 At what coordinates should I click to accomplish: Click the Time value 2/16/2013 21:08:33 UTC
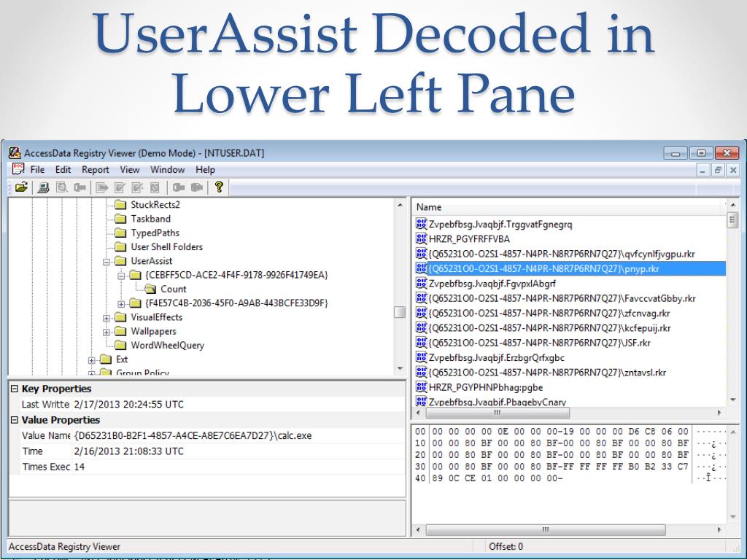239,451
